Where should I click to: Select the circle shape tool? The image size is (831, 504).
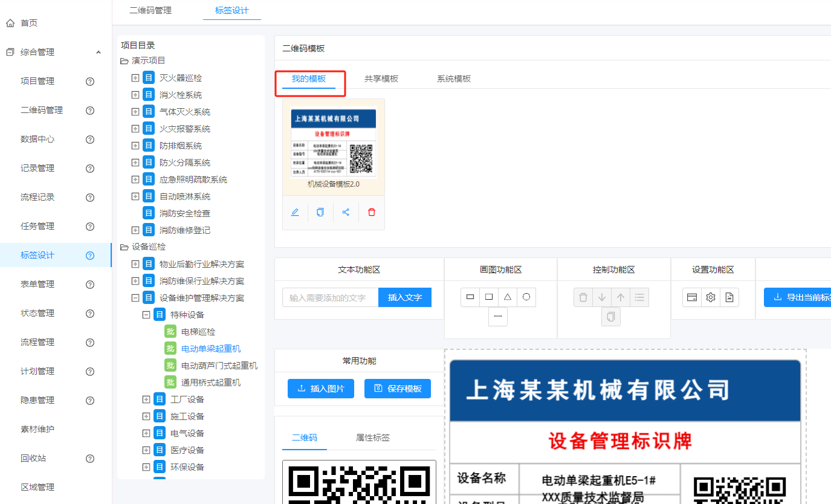coord(526,297)
